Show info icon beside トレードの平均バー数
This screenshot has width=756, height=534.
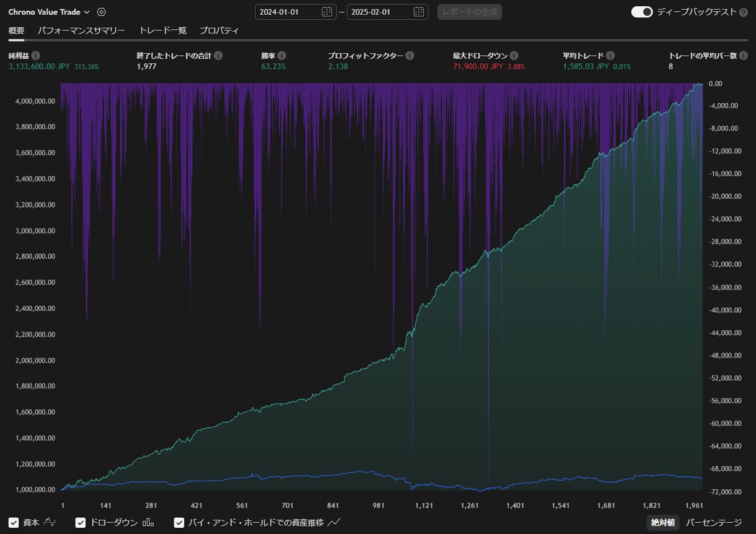pos(744,56)
